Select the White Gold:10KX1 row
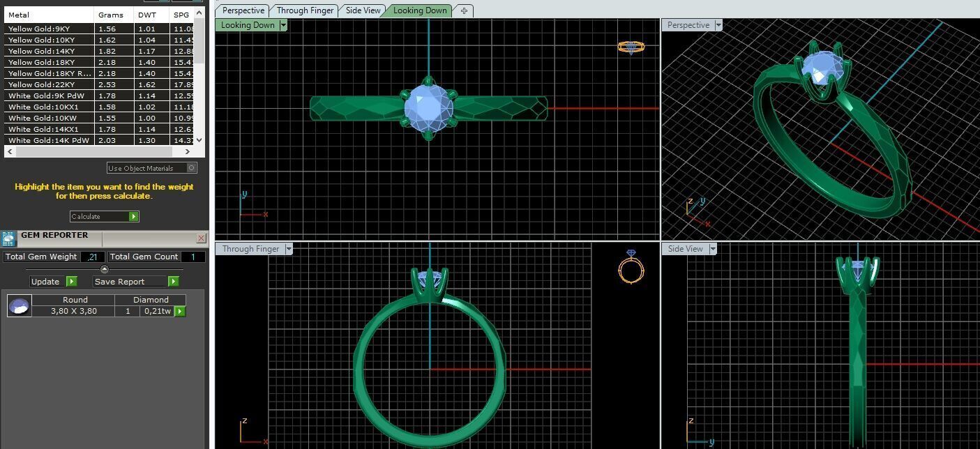Image resolution: width=980 pixels, height=449 pixels. pos(99,107)
